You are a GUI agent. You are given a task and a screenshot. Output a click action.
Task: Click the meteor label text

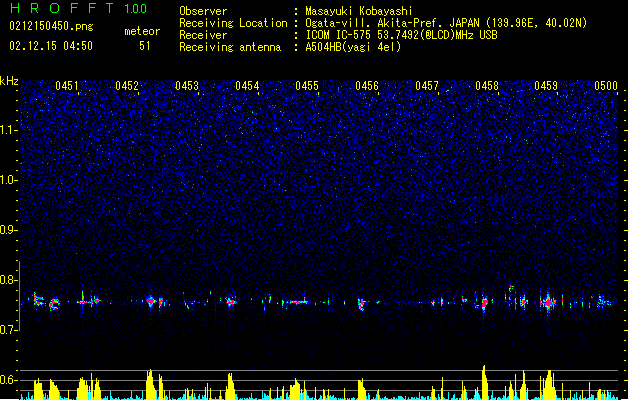pyautogui.click(x=142, y=31)
